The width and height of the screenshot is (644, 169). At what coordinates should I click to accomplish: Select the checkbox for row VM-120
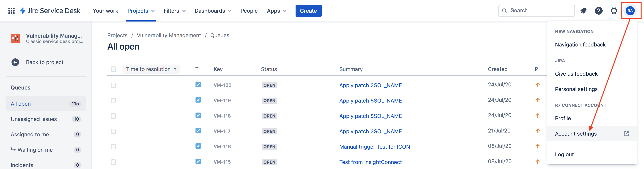[113, 85]
